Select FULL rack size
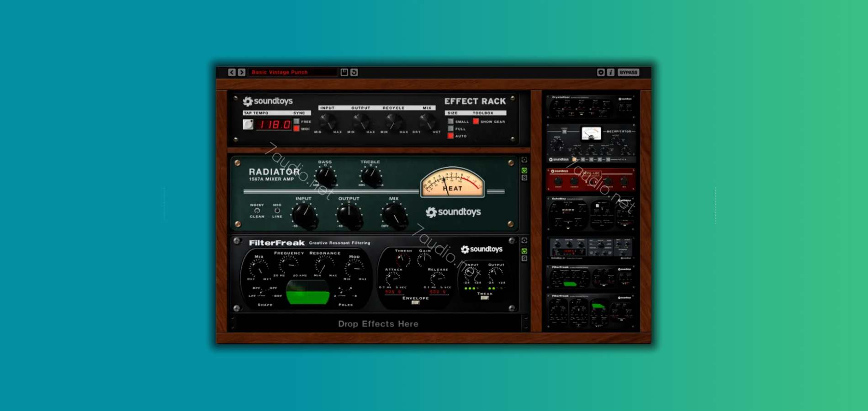The width and height of the screenshot is (868, 411). coord(451,129)
